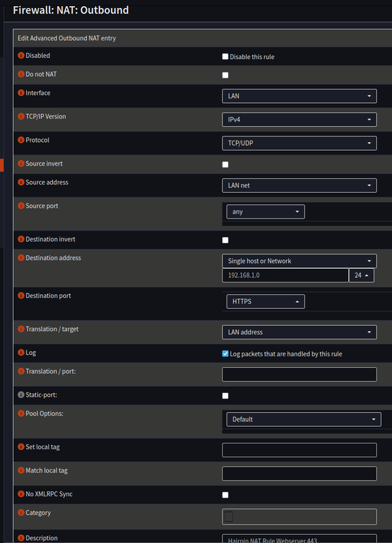
Task: Click the Firewall: NAT: Outbound page title
Action: tap(71, 10)
